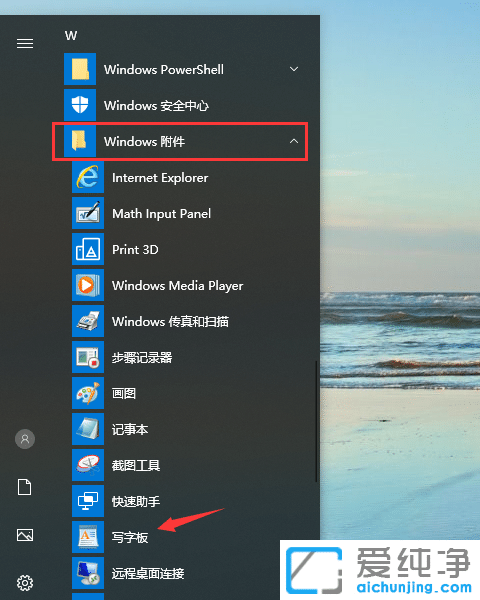Select the 步骤记录器 entry text
The image size is (480, 600).
click(x=142, y=357)
